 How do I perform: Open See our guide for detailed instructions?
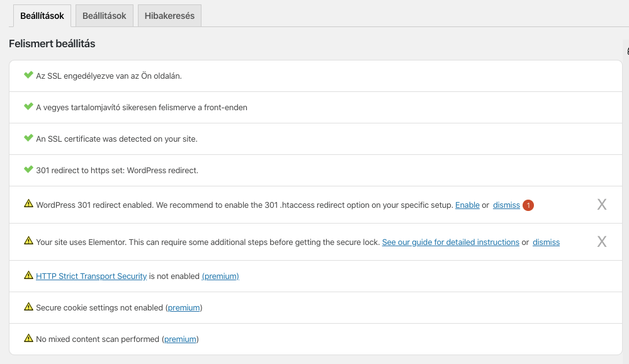[x=450, y=242]
